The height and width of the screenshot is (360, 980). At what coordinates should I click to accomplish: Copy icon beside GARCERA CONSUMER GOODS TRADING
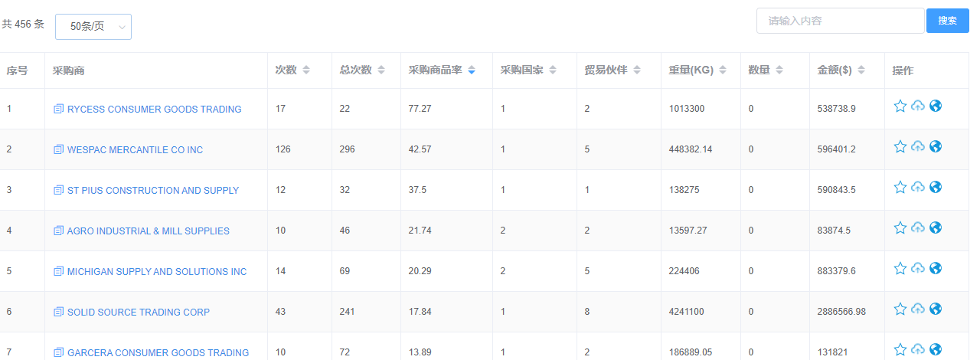58,352
